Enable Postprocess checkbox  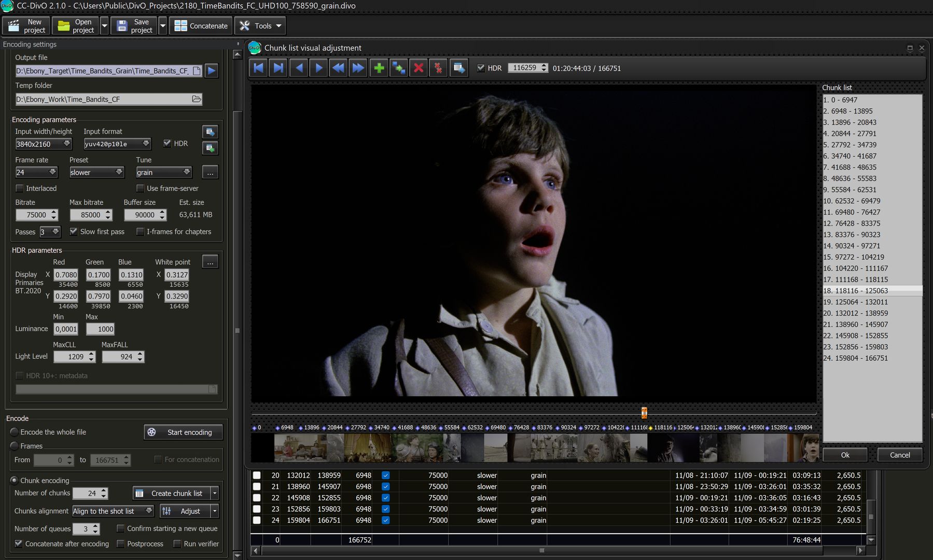tap(120, 543)
